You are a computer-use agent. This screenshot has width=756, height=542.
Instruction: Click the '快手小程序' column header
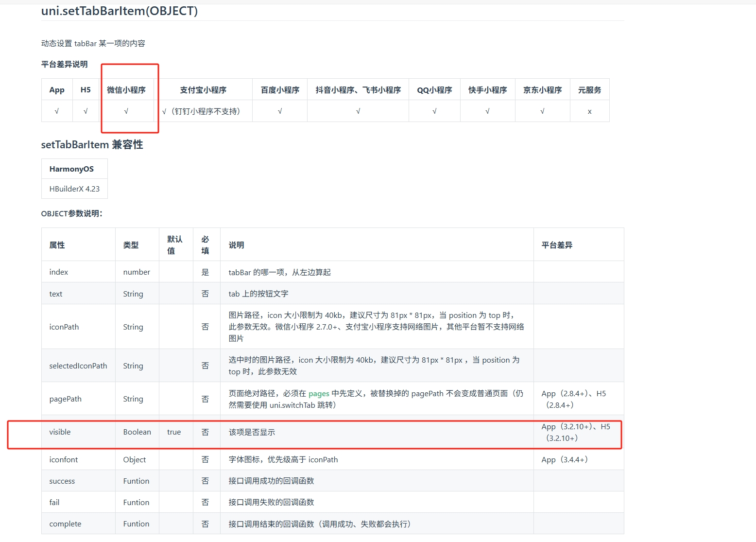click(x=488, y=90)
